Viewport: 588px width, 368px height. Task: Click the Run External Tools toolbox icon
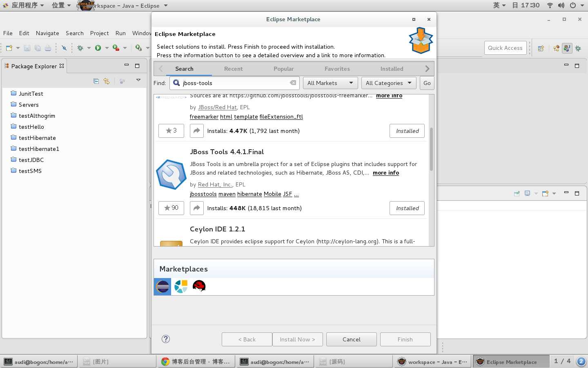click(x=116, y=48)
